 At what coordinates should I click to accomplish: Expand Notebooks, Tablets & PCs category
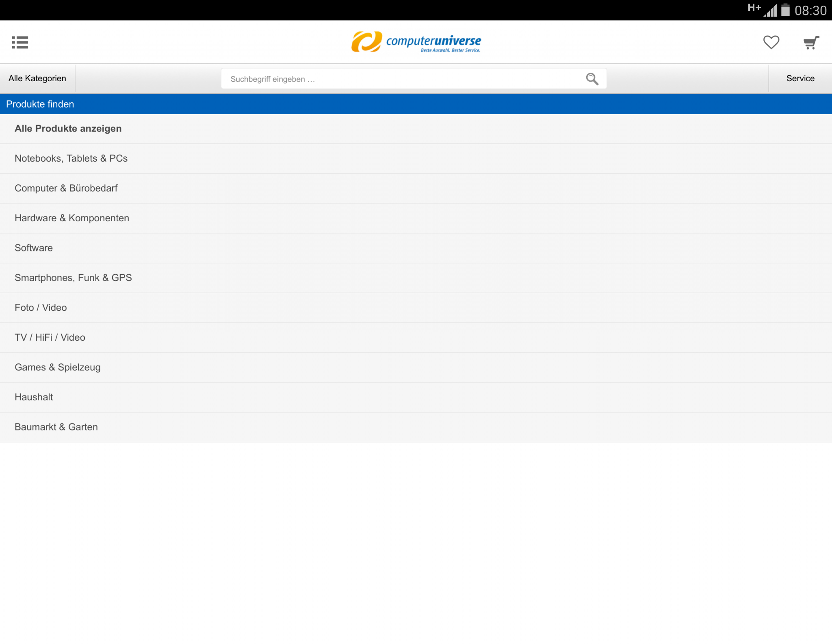coord(71,158)
